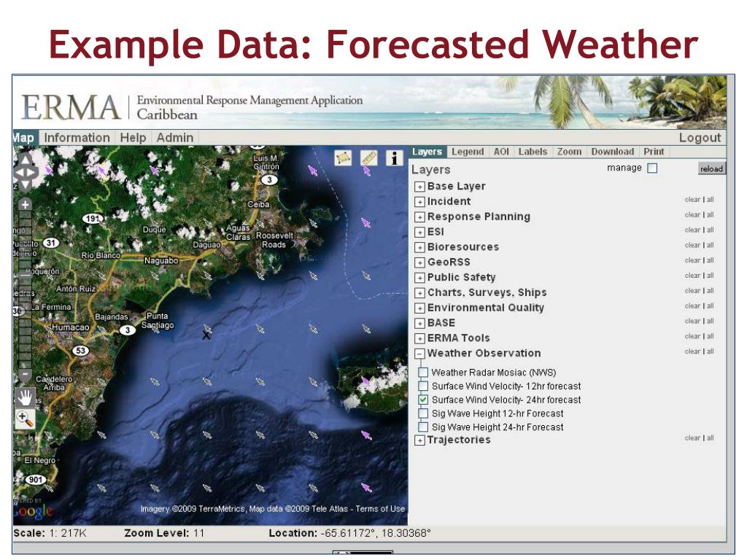Switch to the Layers tab

pyautogui.click(x=427, y=152)
